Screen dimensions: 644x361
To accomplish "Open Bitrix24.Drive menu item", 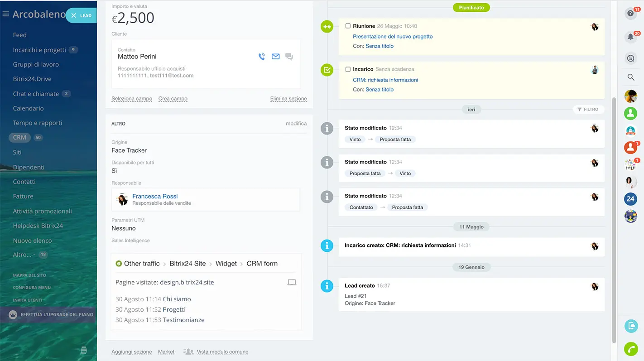I will coord(32,79).
